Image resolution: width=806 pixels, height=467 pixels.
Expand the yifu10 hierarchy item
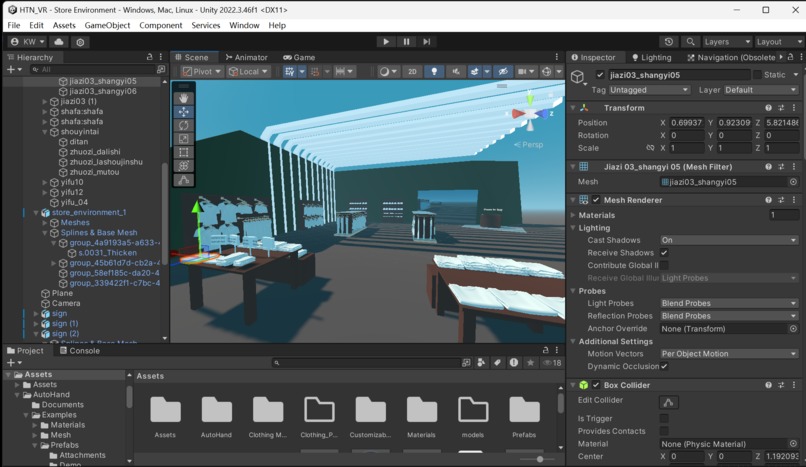(x=45, y=182)
